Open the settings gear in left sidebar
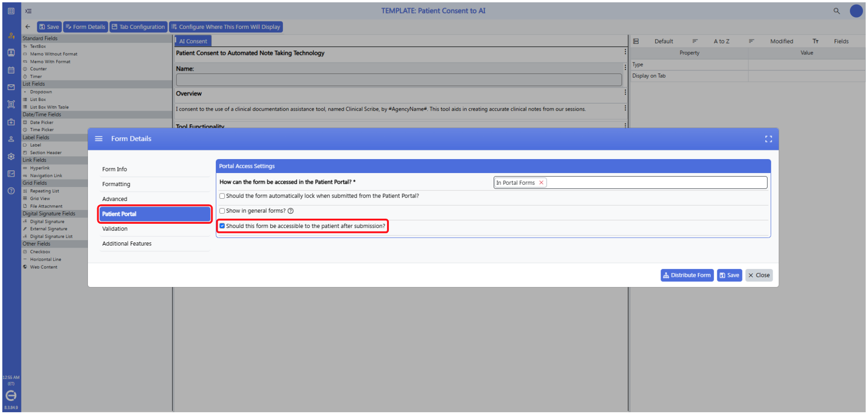Viewport: 868px width, 415px height. (x=11, y=156)
